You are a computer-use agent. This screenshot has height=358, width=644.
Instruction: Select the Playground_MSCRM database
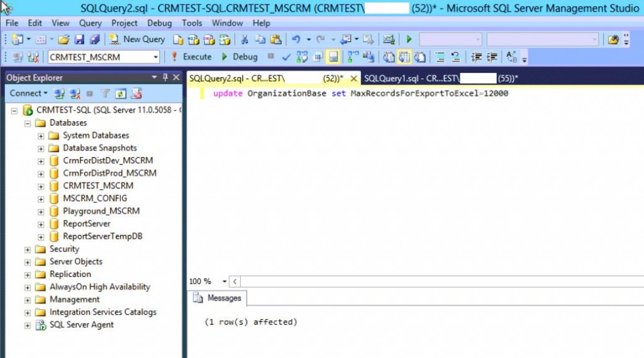(x=101, y=211)
